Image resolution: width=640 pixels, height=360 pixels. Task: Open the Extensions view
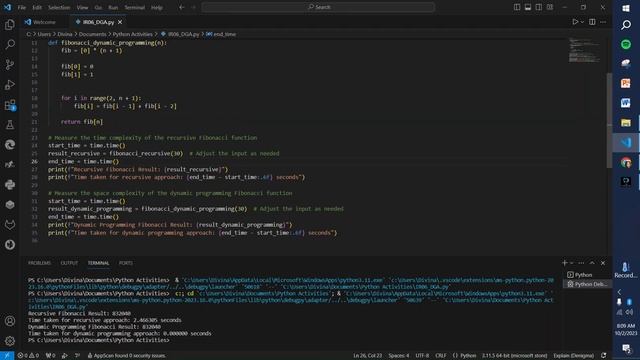(10, 105)
